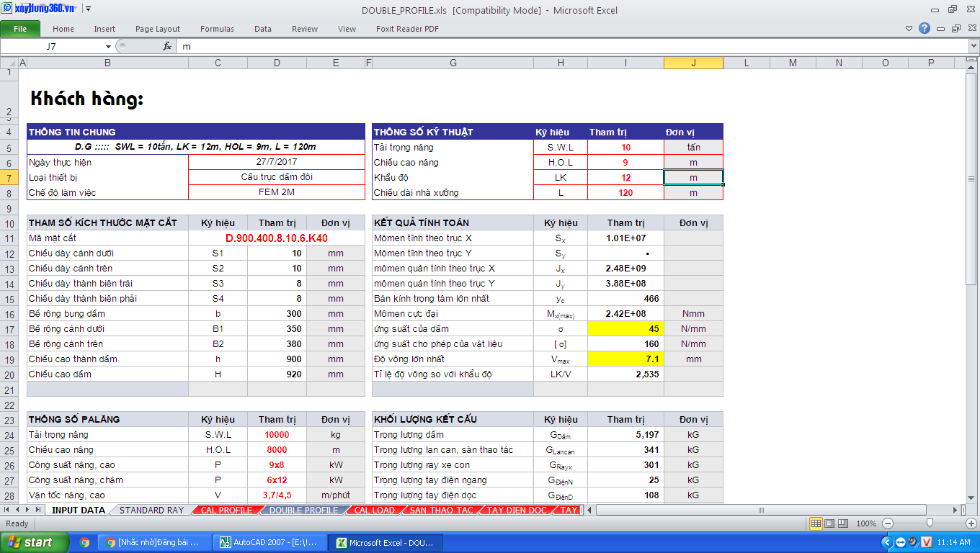Image resolution: width=980 pixels, height=553 pixels.
Task: Select the INPUT DATA sheet tab
Action: [79, 510]
